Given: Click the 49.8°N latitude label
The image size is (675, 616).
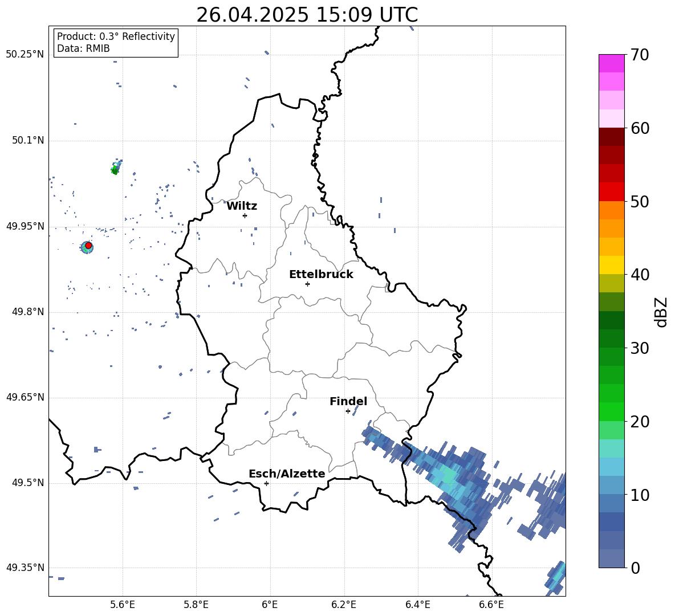Looking at the screenshot, I should click(x=29, y=312).
